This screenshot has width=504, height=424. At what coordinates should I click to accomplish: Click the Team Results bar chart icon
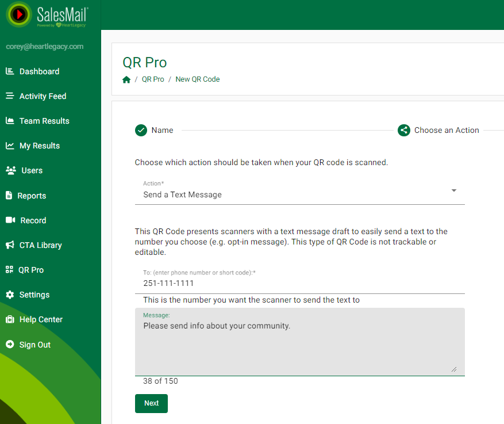9,121
